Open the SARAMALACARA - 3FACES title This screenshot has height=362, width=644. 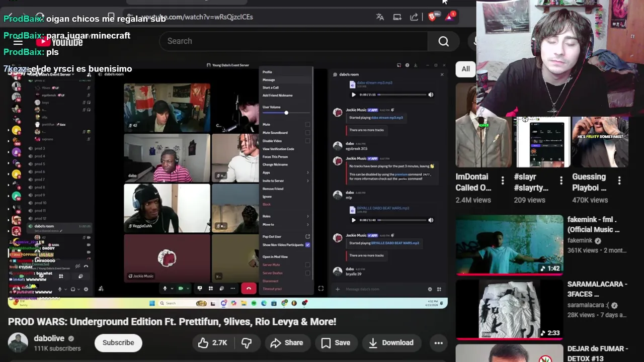(597, 289)
